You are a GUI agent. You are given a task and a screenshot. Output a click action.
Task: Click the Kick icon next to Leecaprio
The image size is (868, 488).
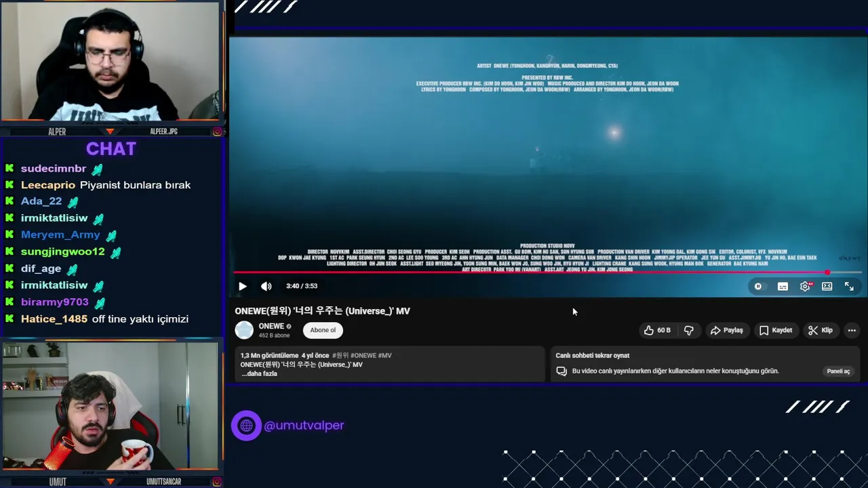point(9,185)
